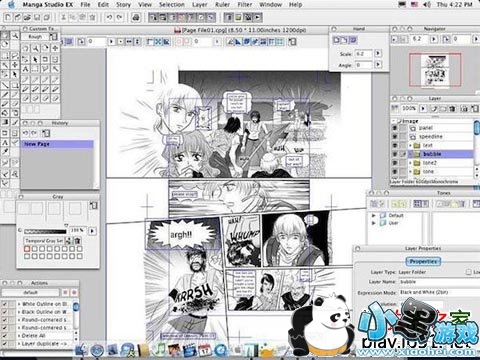Click the Gray panel menu icon

[x=93, y=206]
